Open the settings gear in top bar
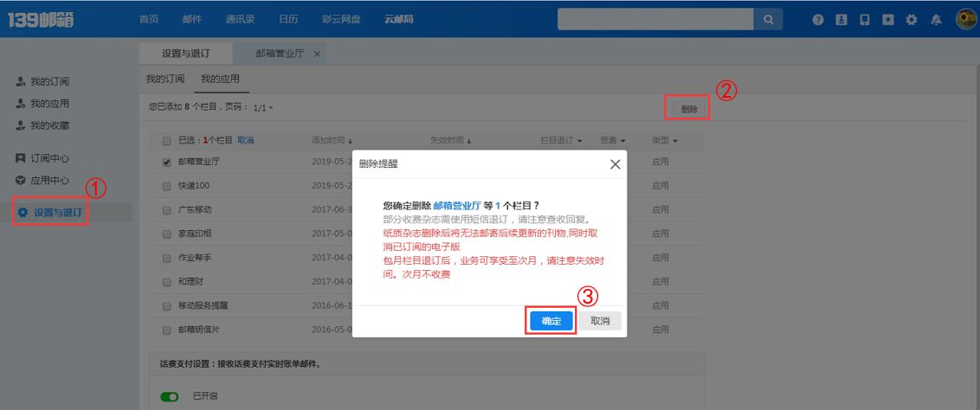980x410 pixels. coord(911,20)
